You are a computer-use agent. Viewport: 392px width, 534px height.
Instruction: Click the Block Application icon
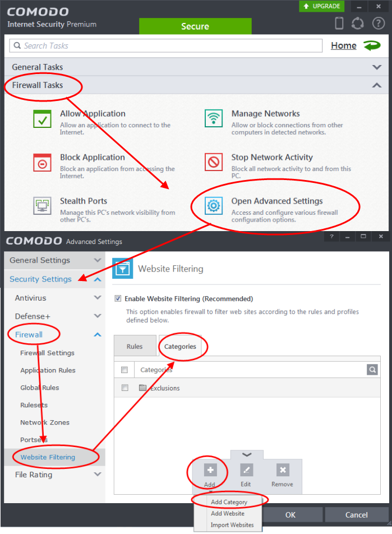[x=43, y=163]
